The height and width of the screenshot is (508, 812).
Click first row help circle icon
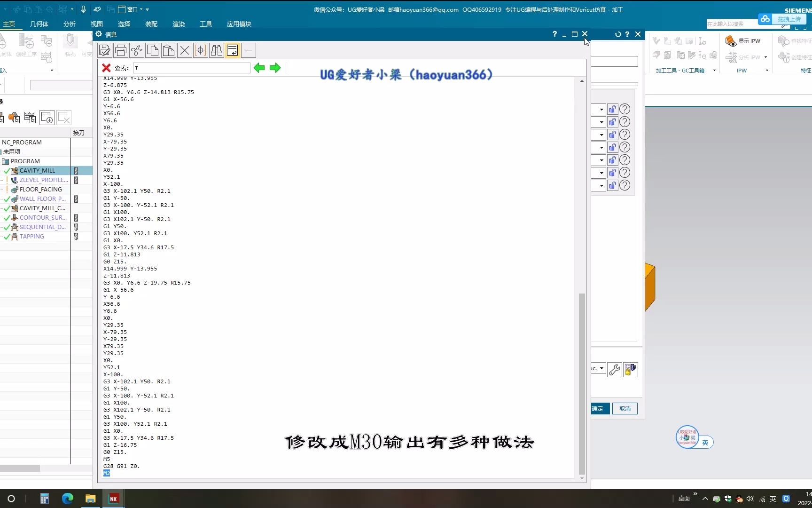[x=625, y=110]
